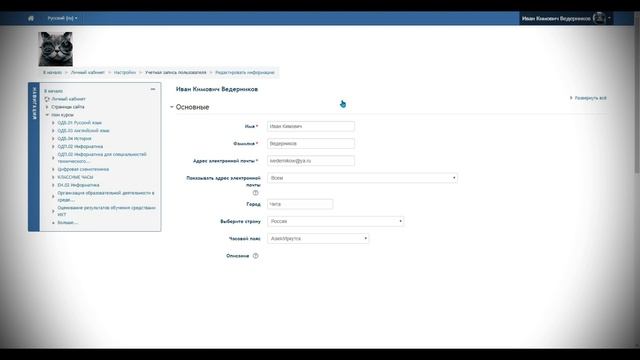Click the user avatar in the header bar
The image size is (640, 360).
click(x=599, y=18)
